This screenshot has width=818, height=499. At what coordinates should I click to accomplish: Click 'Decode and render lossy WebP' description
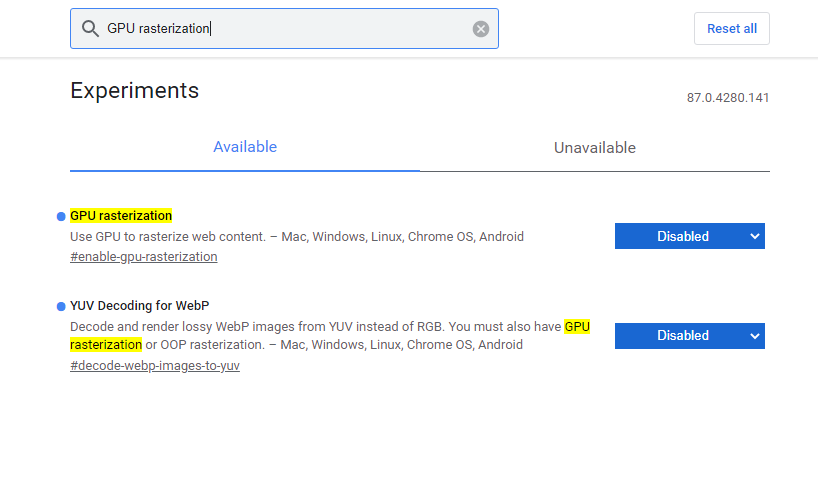(330, 336)
